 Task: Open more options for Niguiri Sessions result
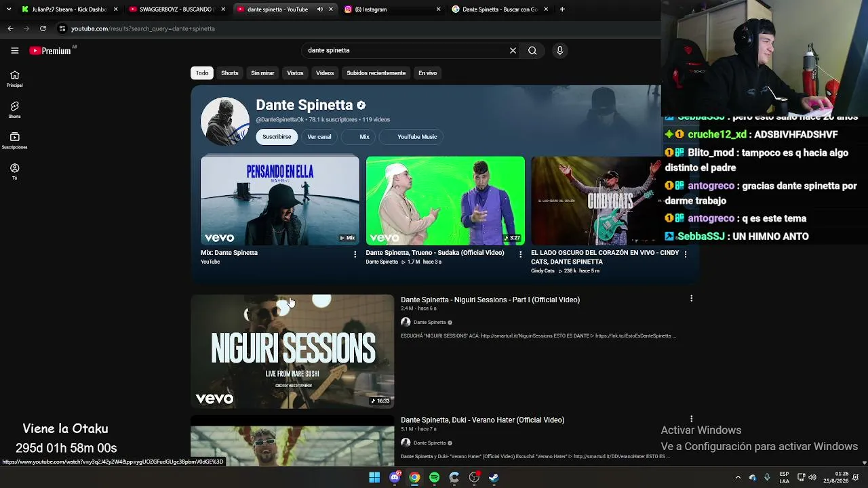(691, 298)
